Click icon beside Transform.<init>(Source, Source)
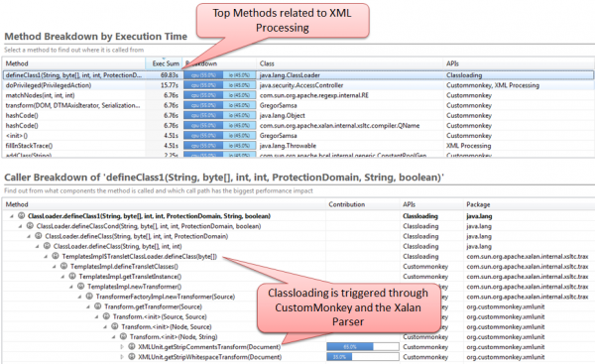This screenshot has width=595, height=364. coord(106,316)
